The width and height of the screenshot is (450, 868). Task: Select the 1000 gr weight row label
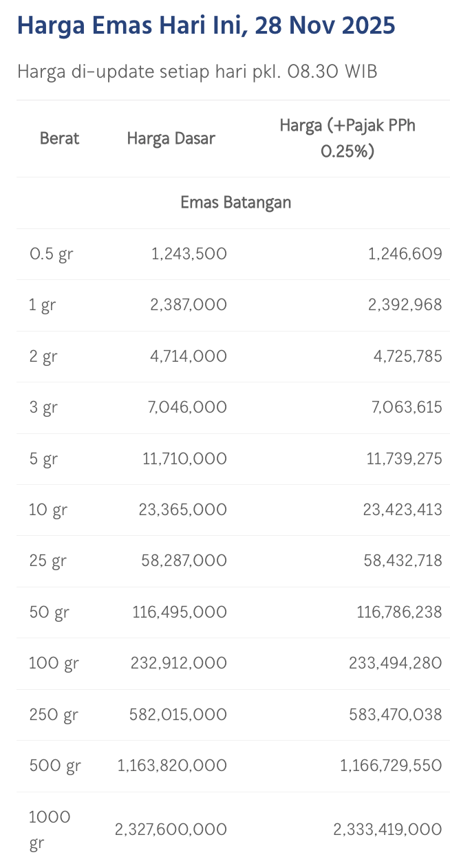50,829
